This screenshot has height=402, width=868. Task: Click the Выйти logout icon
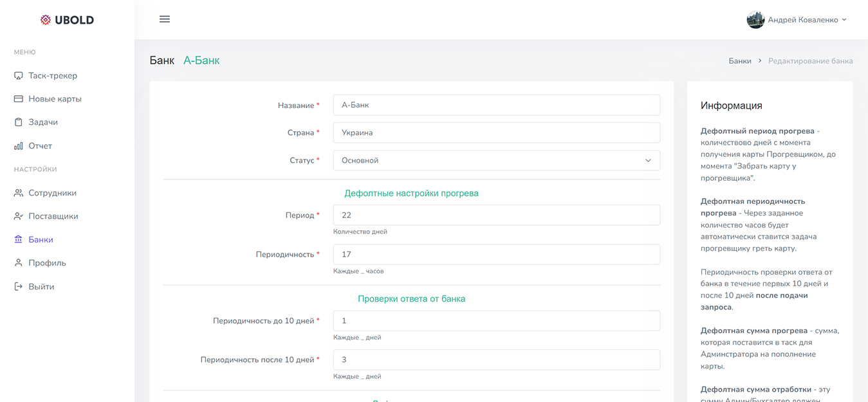pos(19,287)
